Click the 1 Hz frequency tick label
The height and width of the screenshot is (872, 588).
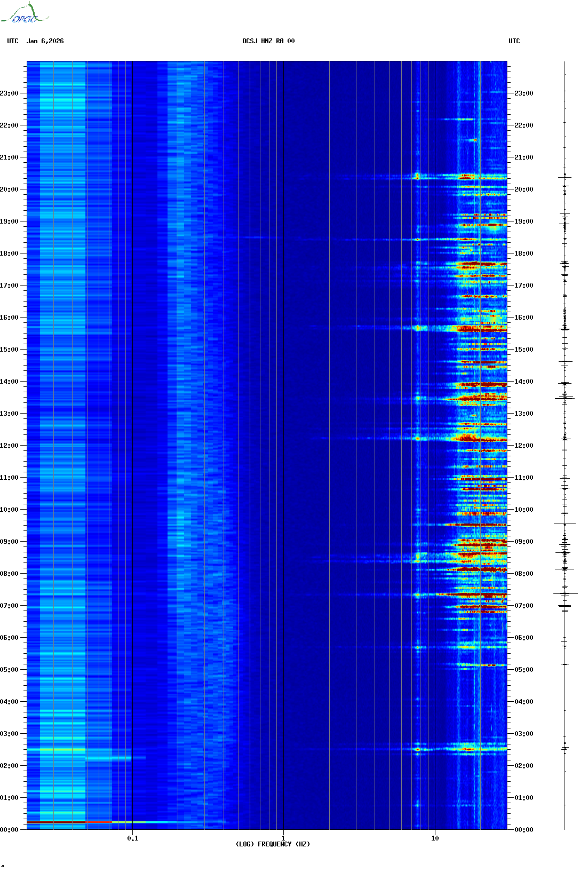pos(283,838)
